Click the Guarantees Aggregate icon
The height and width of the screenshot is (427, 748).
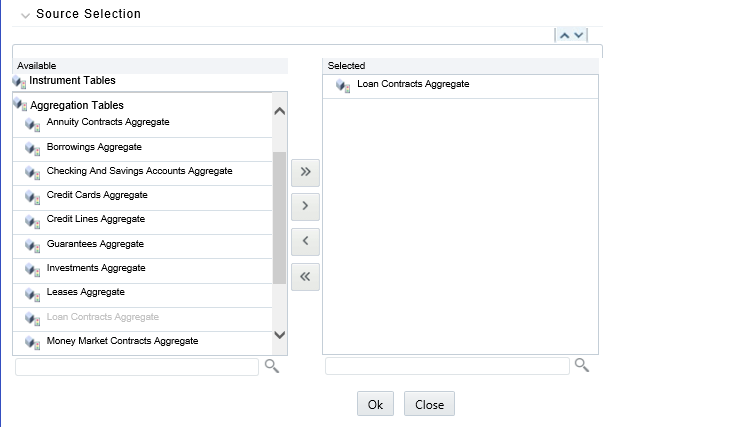32,246
